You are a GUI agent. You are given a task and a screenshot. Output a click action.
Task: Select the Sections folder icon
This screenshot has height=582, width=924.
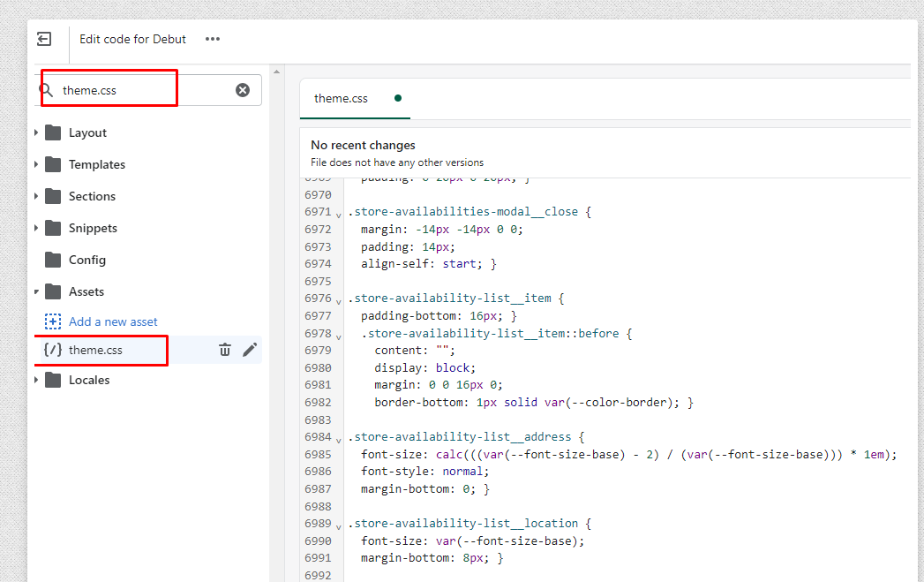(53, 196)
